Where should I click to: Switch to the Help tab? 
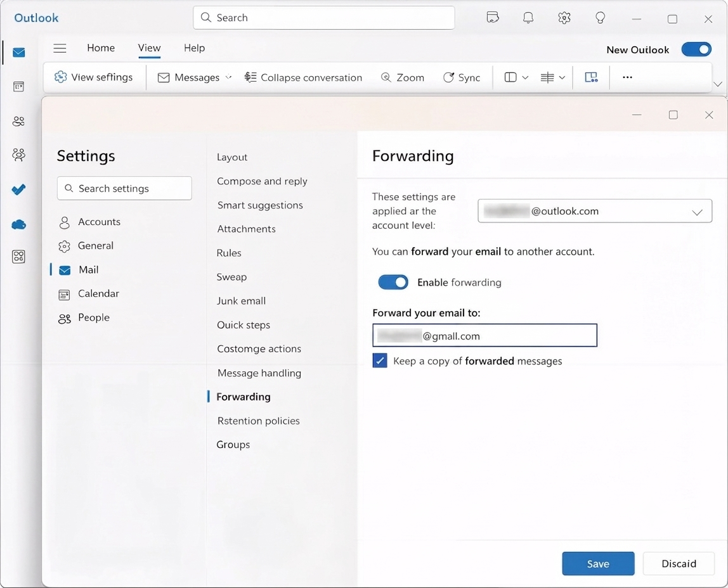point(194,48)
